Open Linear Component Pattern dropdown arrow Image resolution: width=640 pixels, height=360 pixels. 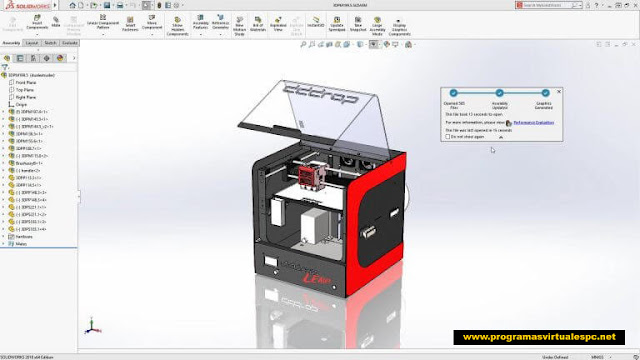[x=103, y=34]
